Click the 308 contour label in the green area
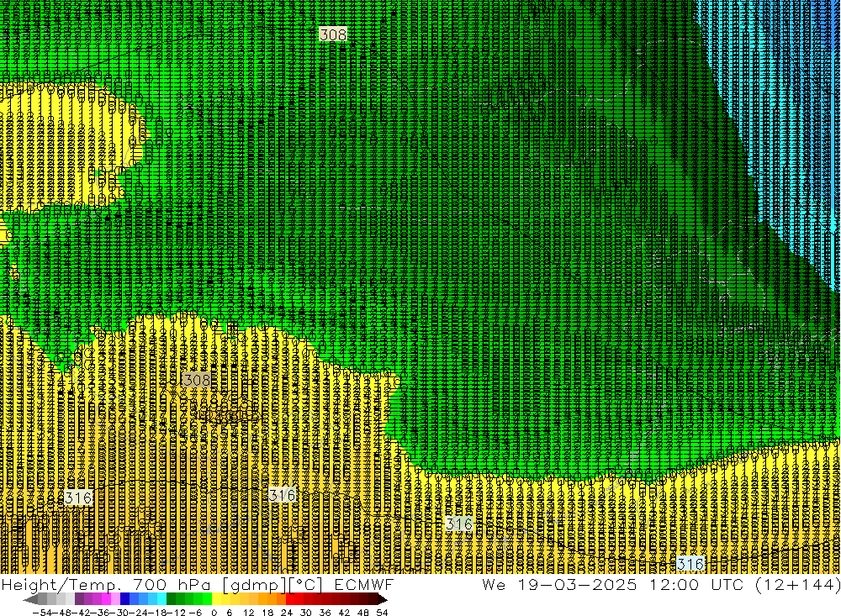 [x=333, y=34]
